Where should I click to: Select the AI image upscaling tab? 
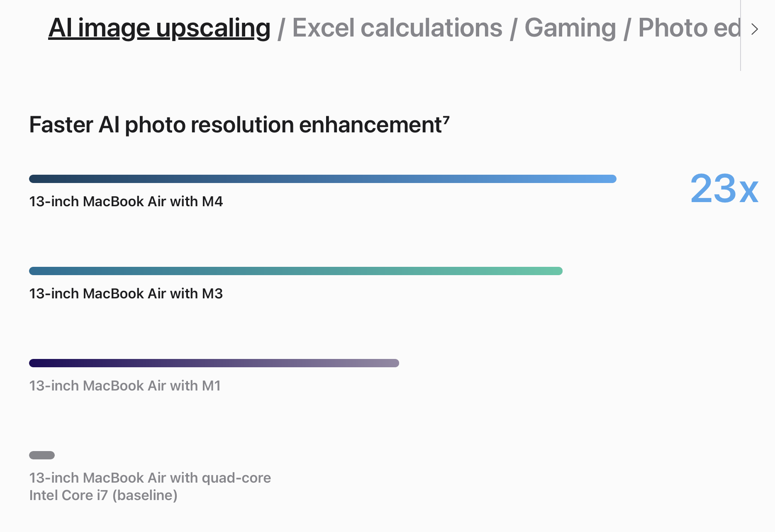(159, 28)
